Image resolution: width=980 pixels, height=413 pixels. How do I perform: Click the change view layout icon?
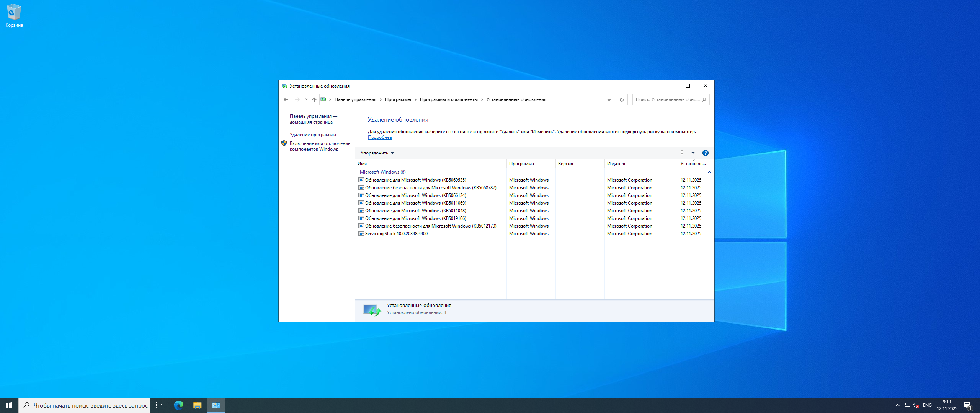[x=684, y=153]
